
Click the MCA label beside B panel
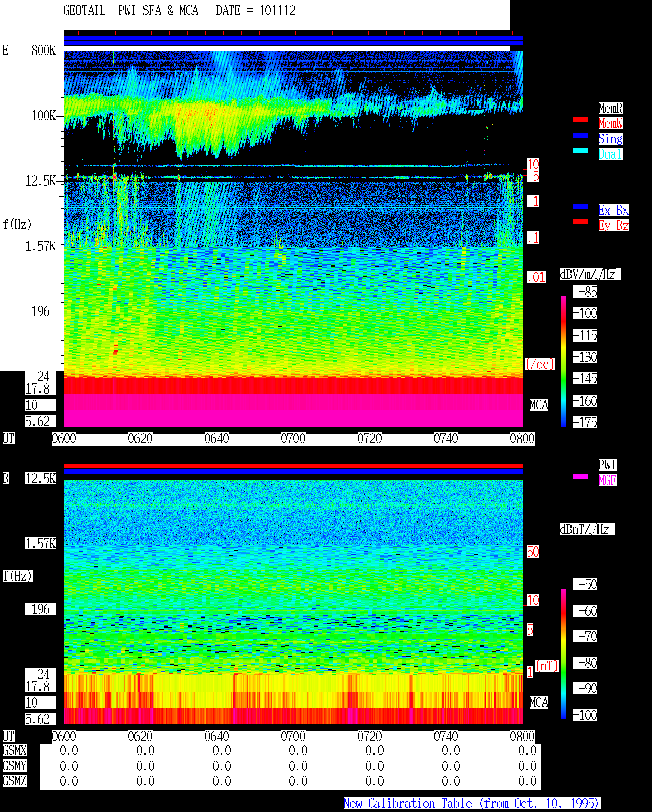(539, 702)
